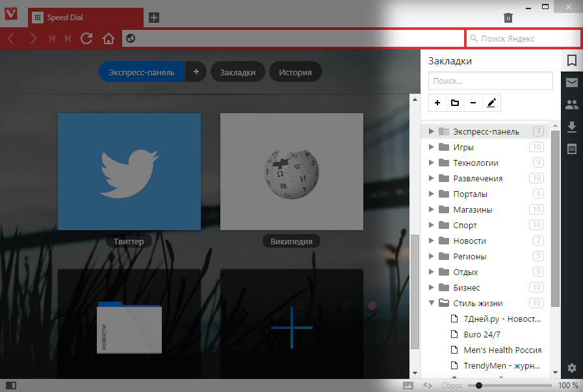
Task: Expand the Регионы bookmark folder
Action: 431,256
